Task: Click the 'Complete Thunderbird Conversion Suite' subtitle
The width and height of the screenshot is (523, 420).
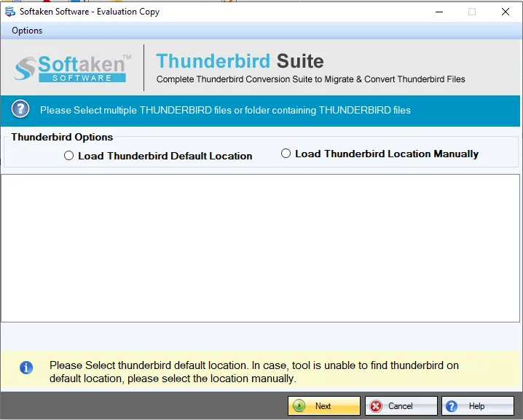Action: [x=310, y=79]
